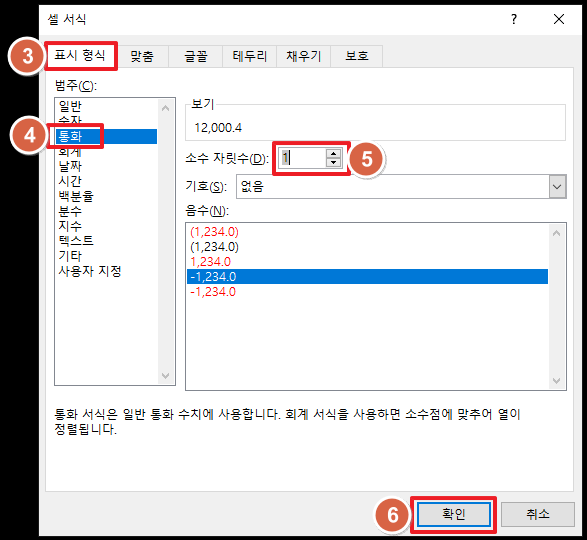
Task: Select 텍스트 category
Action: click(106, 241)
